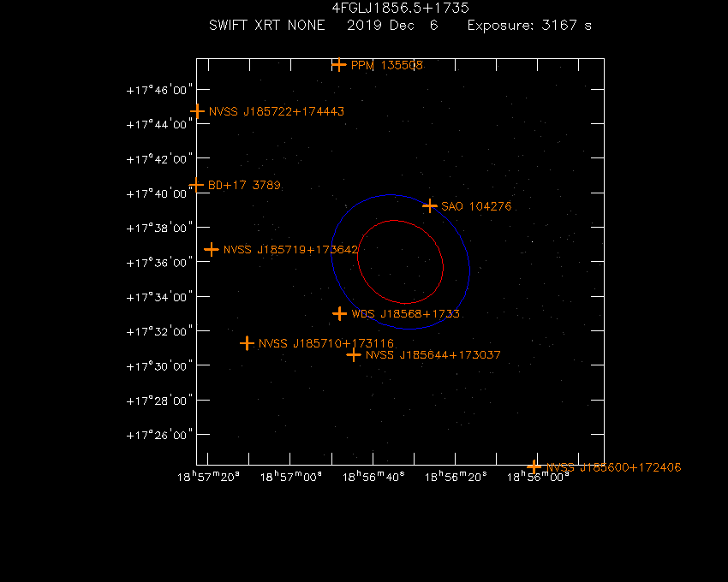Click the title 4FGLJ1856.5+1735
Screen dimensions: 728x582
pyautogui.click(x=400, y=8)
